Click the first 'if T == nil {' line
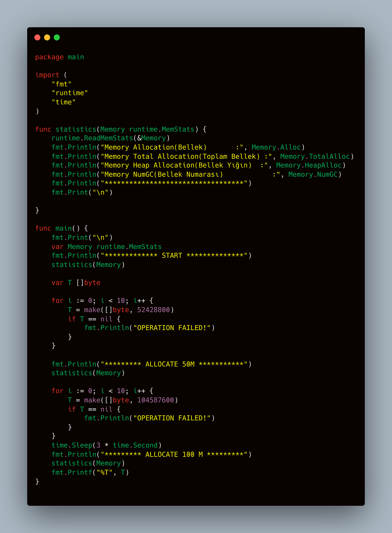The width and height of the screenshot is (392, 533). click(x=94, y=319)
